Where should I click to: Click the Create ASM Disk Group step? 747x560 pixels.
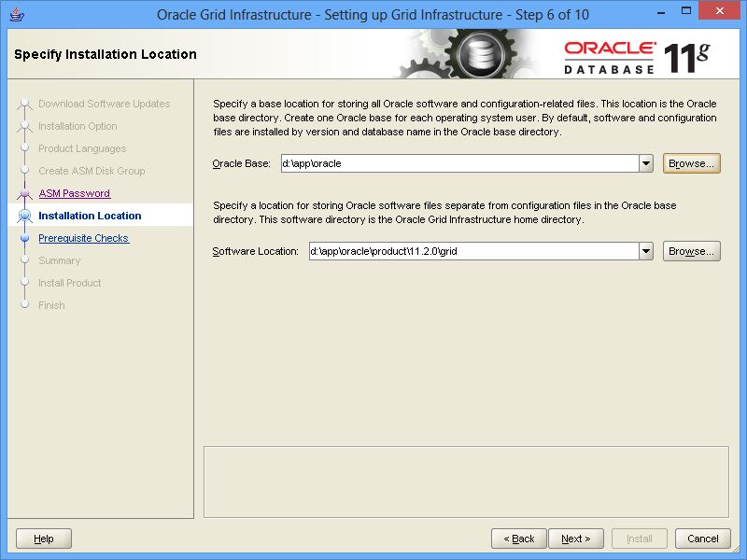tap(92, 171)
